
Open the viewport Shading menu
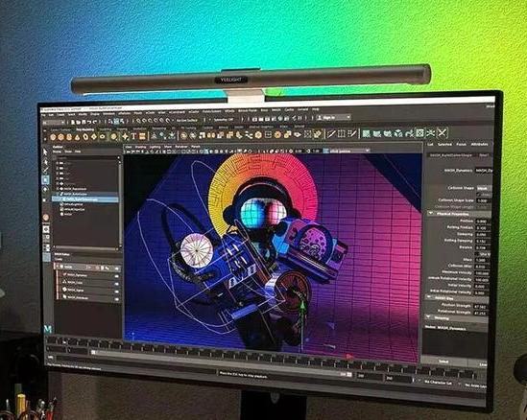pyautogui.click(x=140, y=147)
